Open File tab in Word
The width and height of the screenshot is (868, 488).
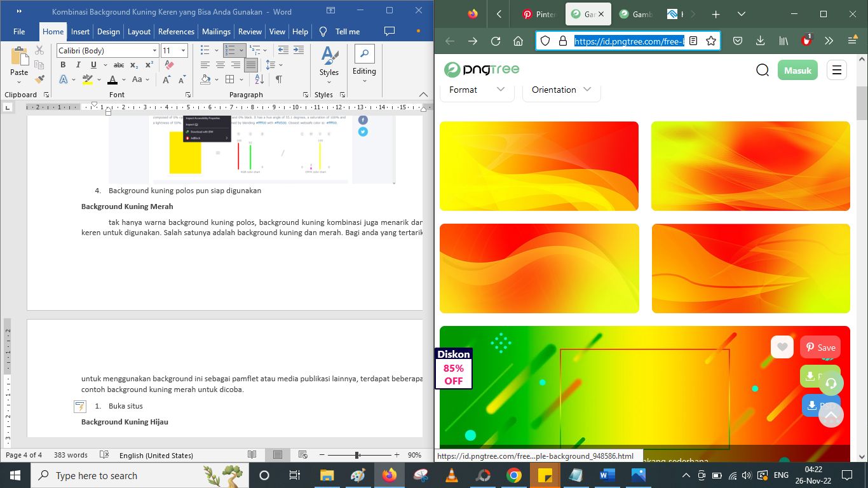point(19,31)
